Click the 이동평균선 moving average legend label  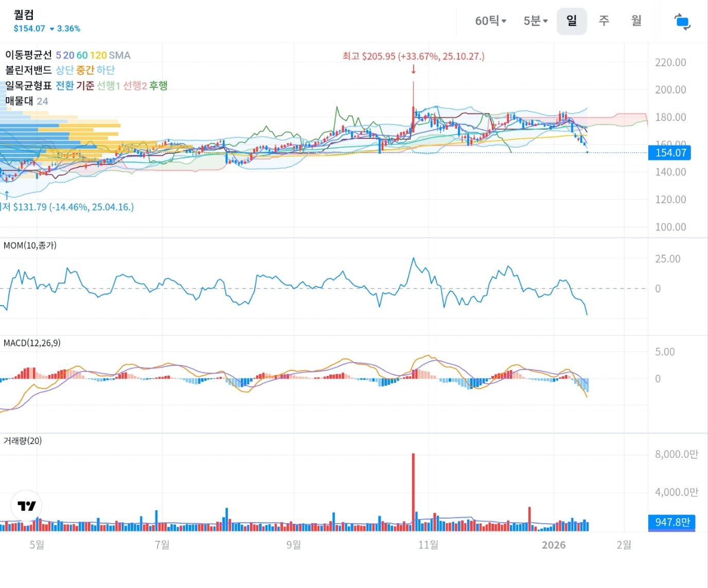click(28, 55)
